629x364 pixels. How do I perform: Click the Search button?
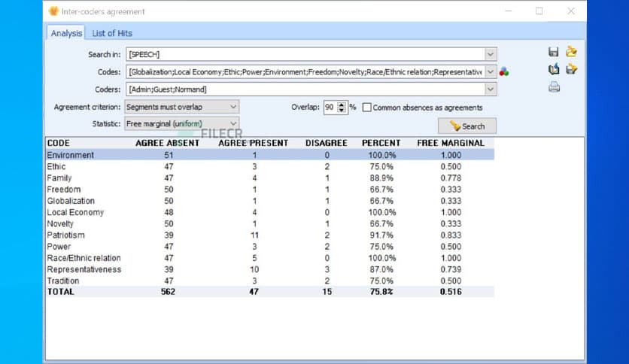coord(467,126)
